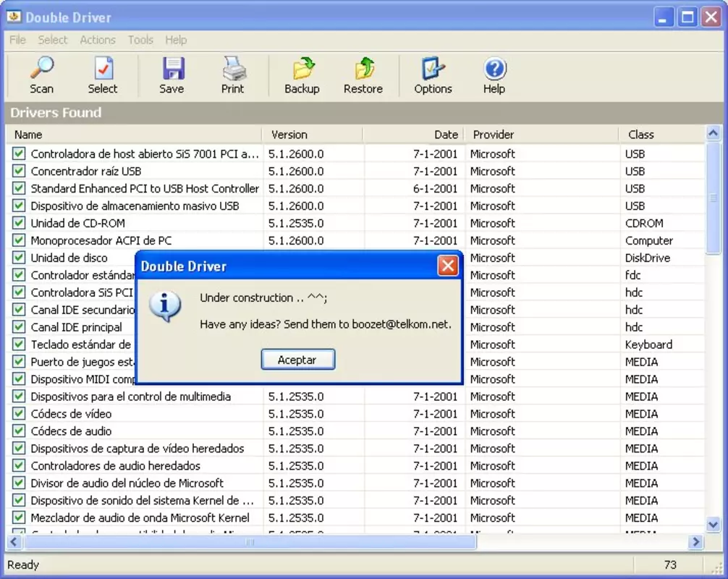Uncheck Monoprocesador ACPI de PC
The image size is (728, 579).
click(x=19, y=240)
